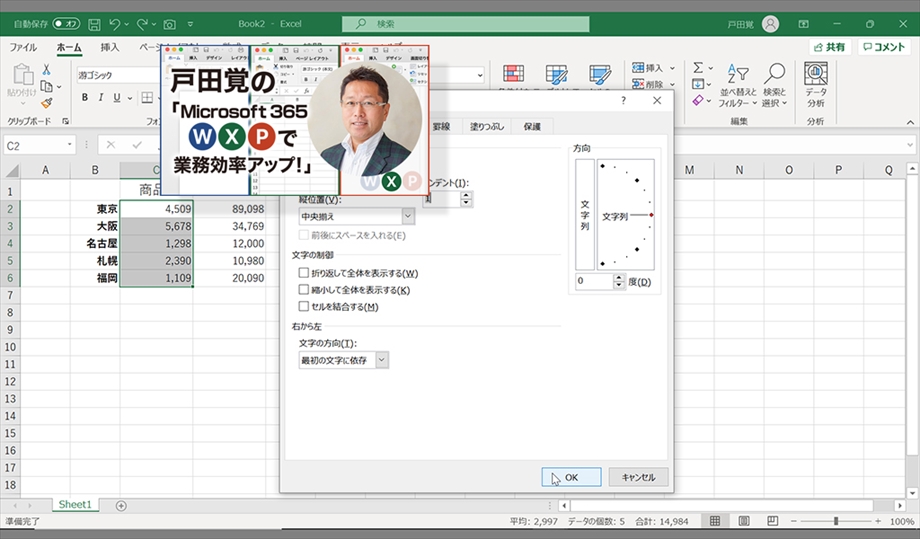920x539 pixels.
Task: Increase the 度 rotation spinner
Action: (x=619, y=278)
